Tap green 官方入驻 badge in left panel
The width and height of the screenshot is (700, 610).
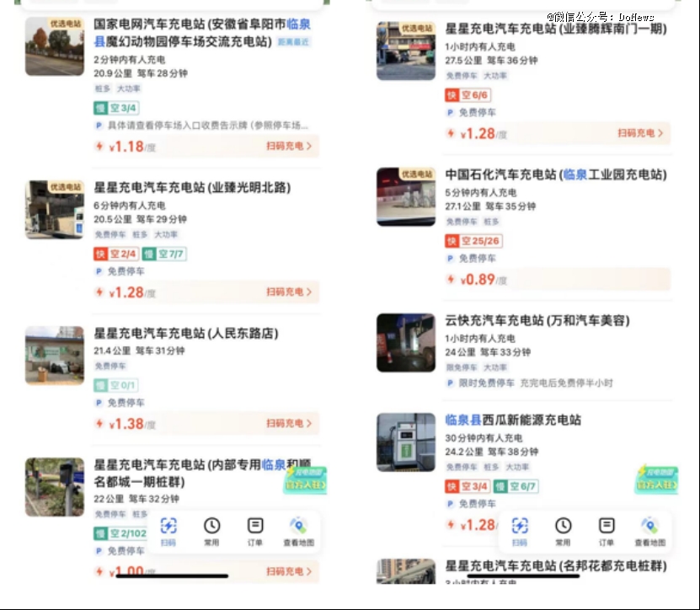coord(306,480)
